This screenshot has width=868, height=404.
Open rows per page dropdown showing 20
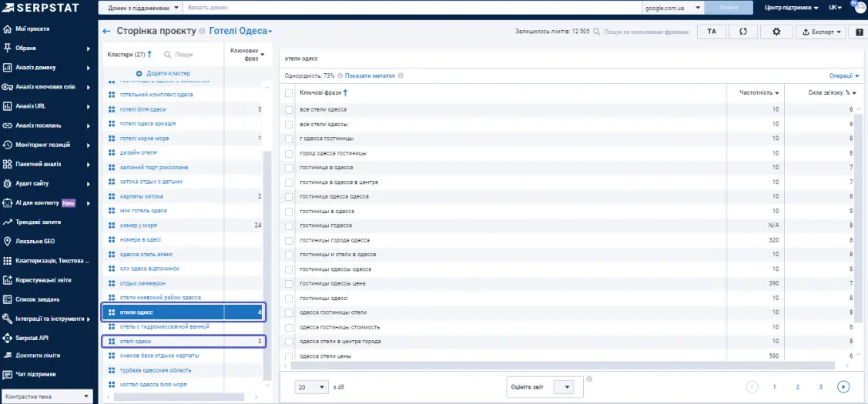coord(312,387)
